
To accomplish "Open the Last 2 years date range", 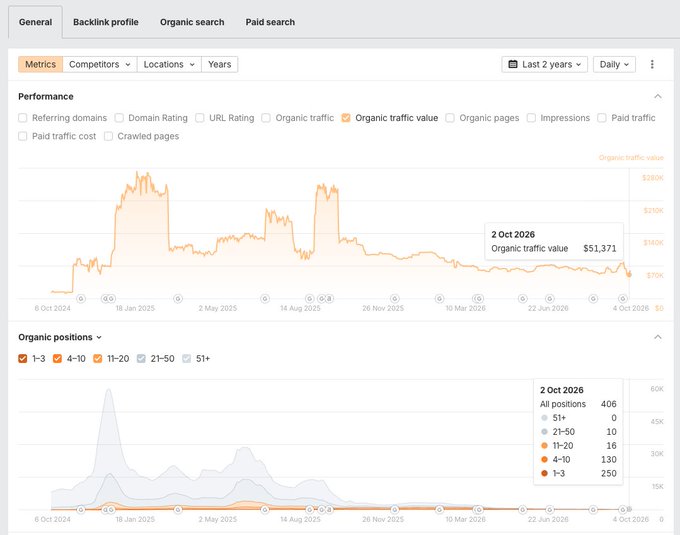I will pyautogui.click(x=545, y=64).
